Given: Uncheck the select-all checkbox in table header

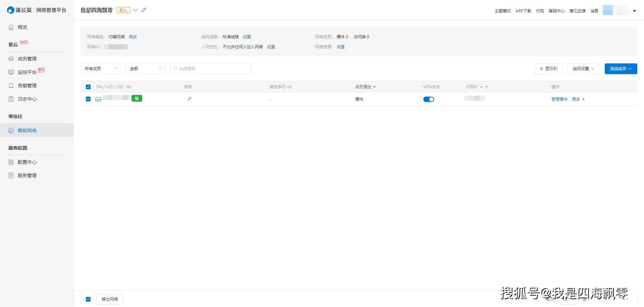Looking at the screenshot, I should (88, 87).
